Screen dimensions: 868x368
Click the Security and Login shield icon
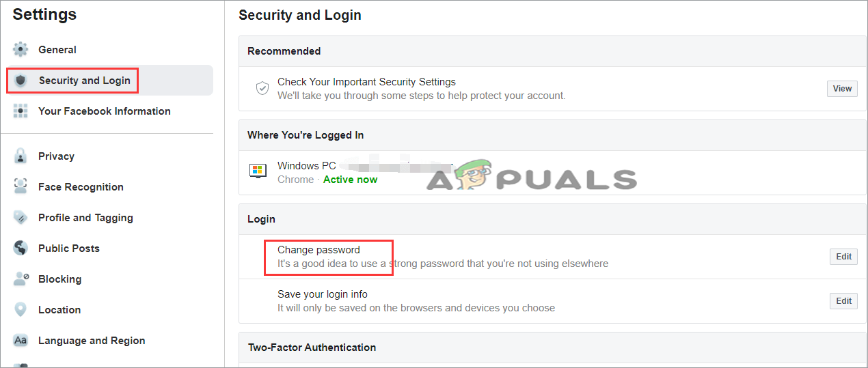pos(21,81)
